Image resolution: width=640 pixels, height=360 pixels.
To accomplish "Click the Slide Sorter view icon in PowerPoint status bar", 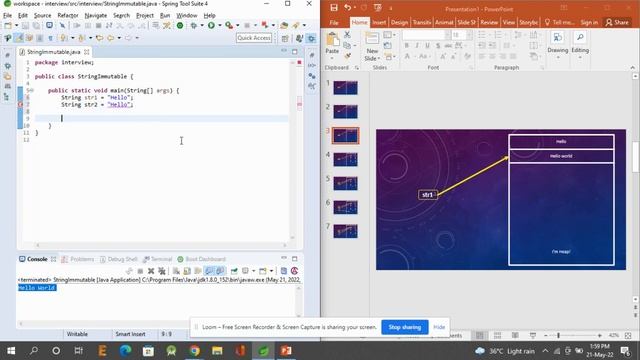I will (497, 336).
